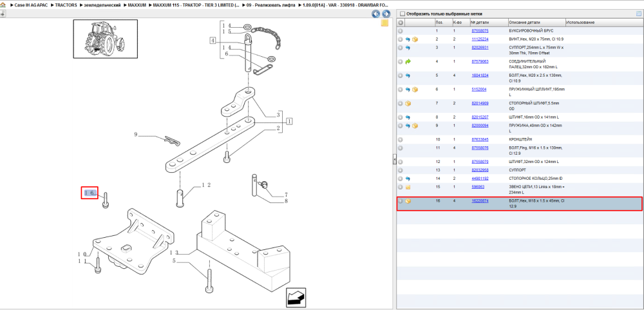Select callout 13 in the diagram
The width and height of the screenshot is (644, 310).
174,253
